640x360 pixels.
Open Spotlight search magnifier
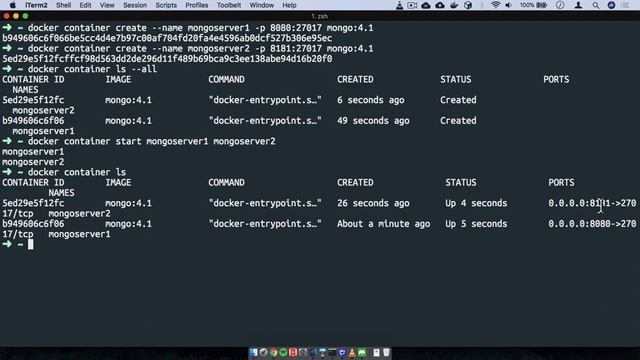point(596,5)
